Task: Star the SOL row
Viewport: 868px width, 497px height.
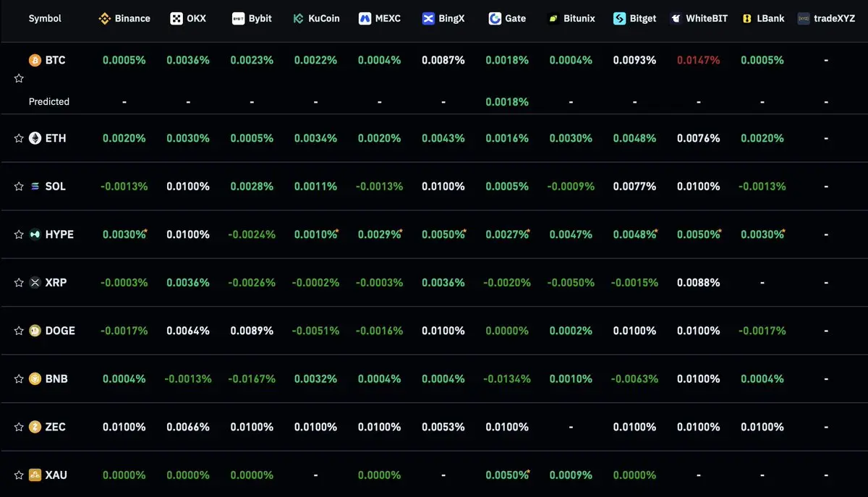Action: [19, 186]
